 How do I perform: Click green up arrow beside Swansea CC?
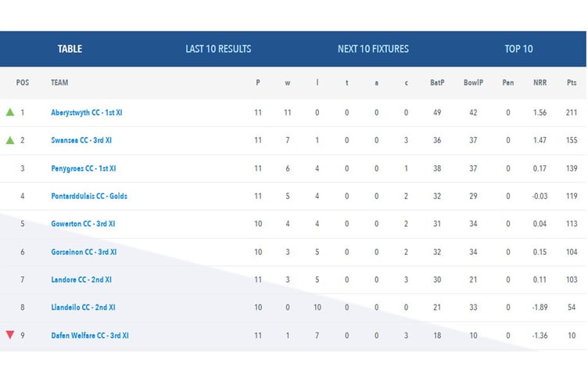tap(10, 140)
